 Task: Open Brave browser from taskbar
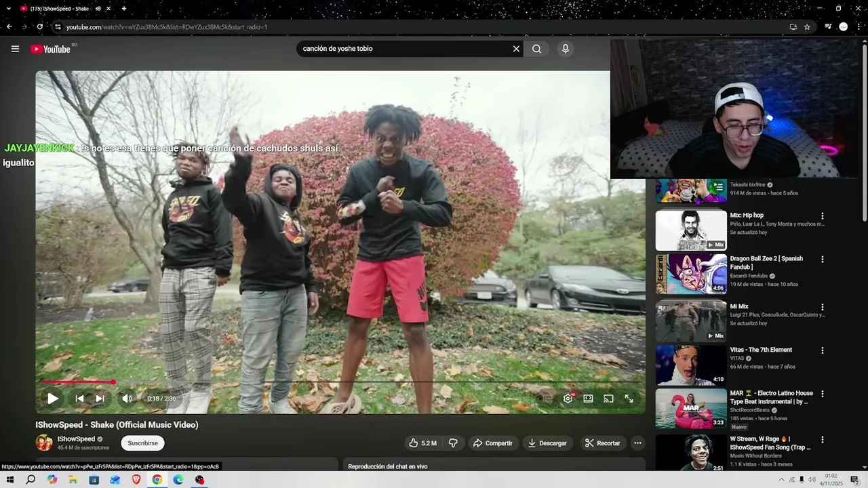coord(136,479)
